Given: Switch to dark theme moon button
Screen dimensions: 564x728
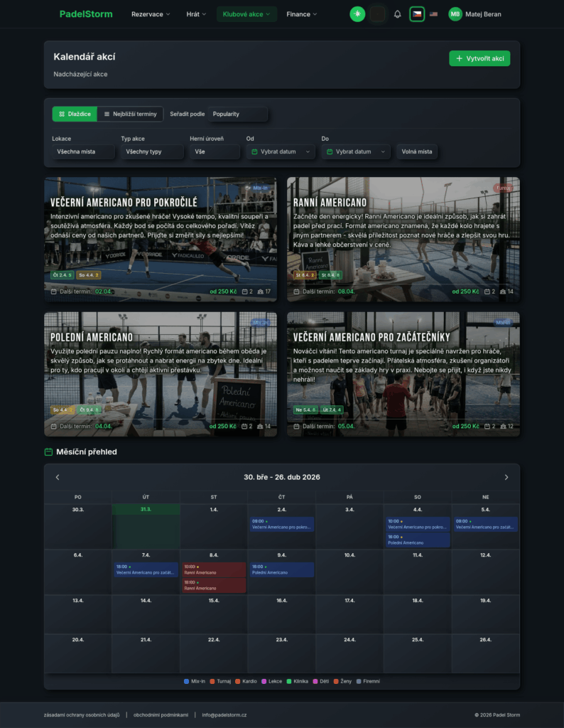Looking at the screenshot, I should point(377,14).
